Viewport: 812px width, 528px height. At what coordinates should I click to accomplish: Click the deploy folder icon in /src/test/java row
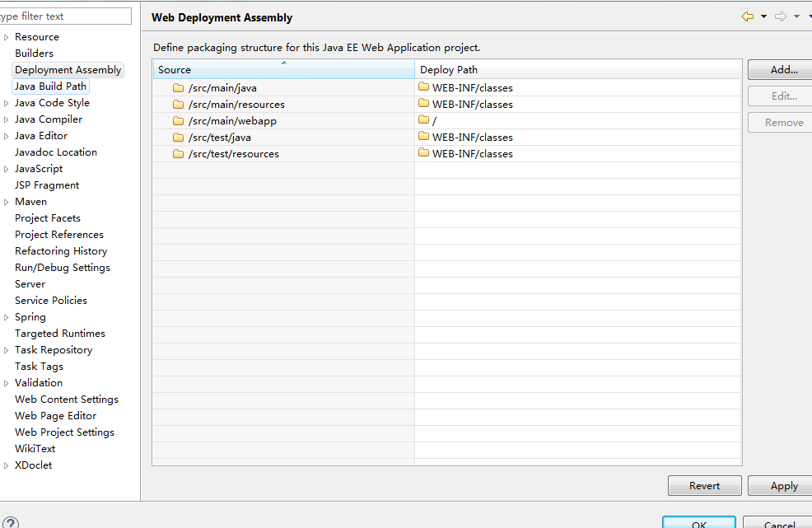(424, 137)
